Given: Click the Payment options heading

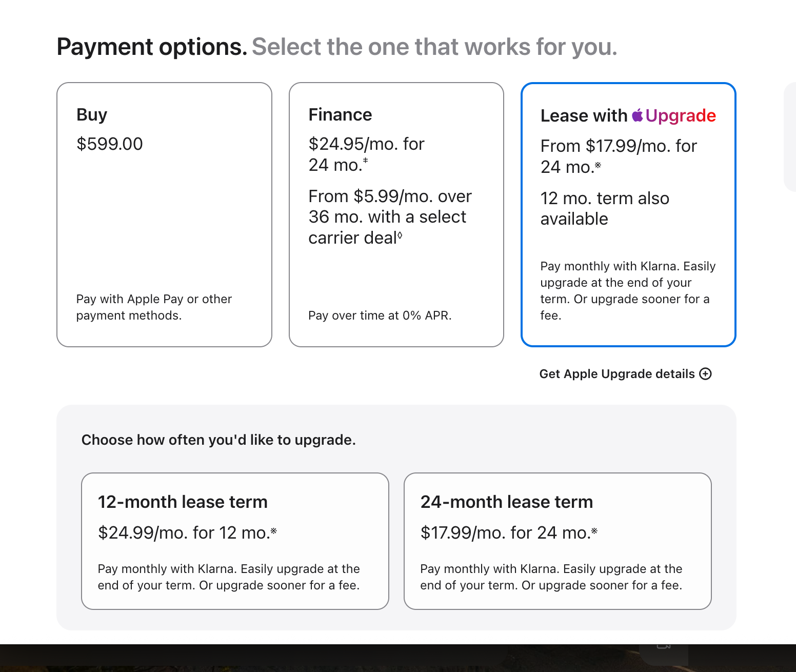Looking at the screenshot, I should tap(152, 47).
